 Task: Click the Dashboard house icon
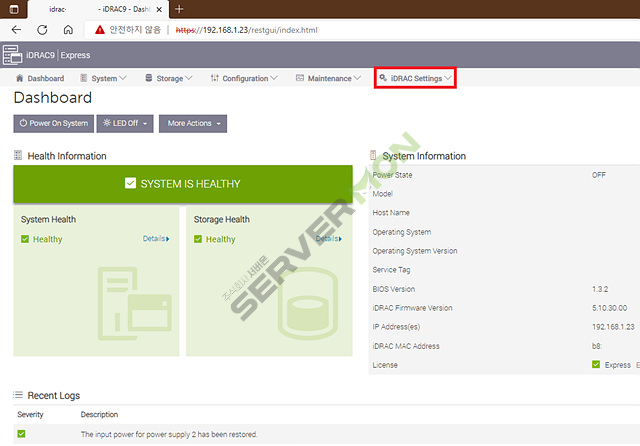click(19, 78)
